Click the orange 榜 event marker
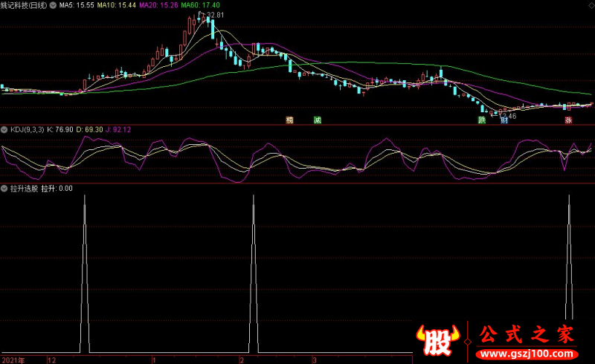 coord(289,120)
